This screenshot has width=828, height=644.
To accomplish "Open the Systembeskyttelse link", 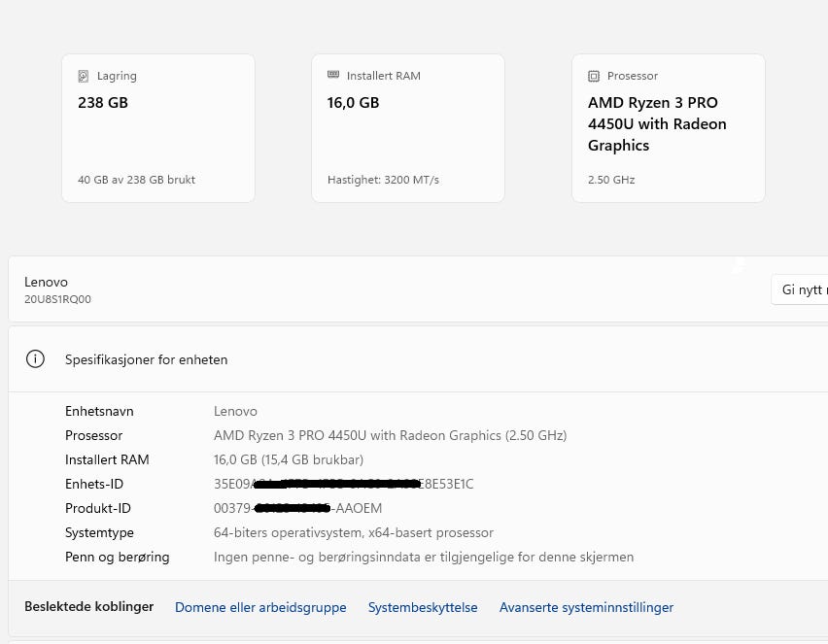I will [423, 607].
